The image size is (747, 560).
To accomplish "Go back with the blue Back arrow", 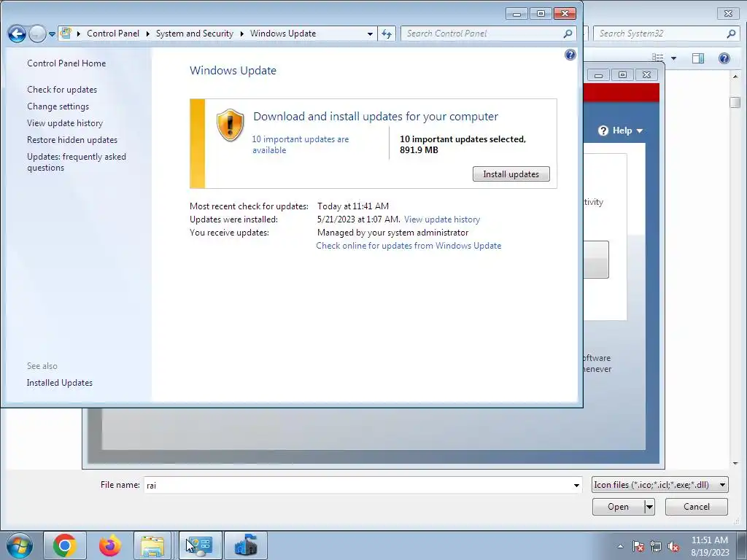I will tap(18, 34).
